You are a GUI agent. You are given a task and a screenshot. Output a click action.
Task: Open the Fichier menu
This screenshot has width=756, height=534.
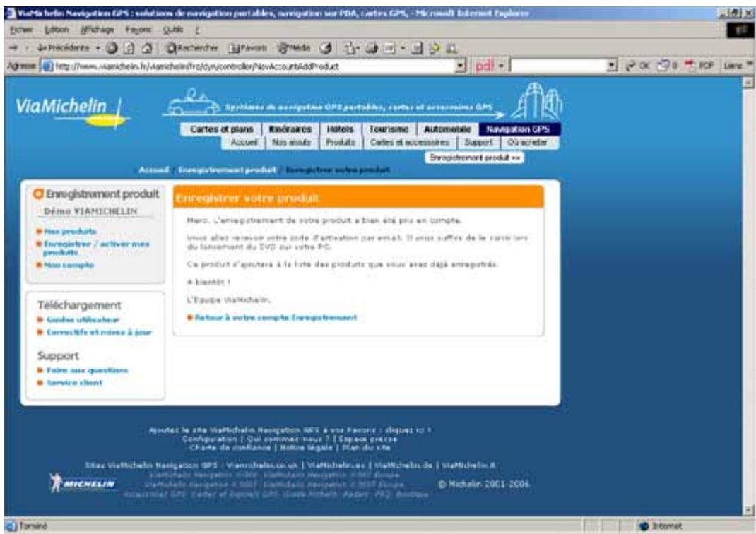[21, 30]
